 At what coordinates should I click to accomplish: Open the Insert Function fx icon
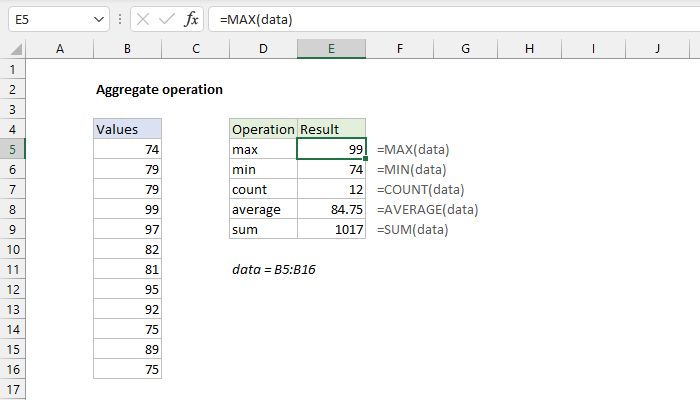click(x=191, y=19)
